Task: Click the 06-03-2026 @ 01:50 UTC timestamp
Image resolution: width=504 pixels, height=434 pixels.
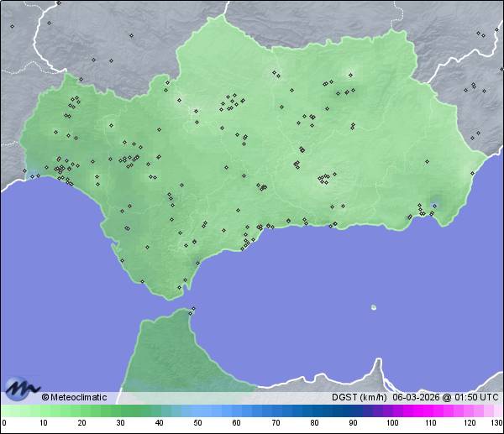Action: (445, 398)
